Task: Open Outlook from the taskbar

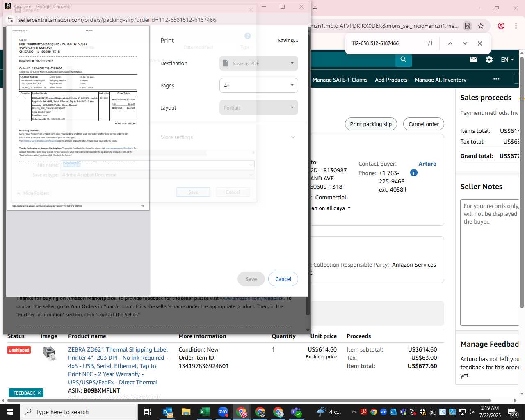Action: point(167,412)
